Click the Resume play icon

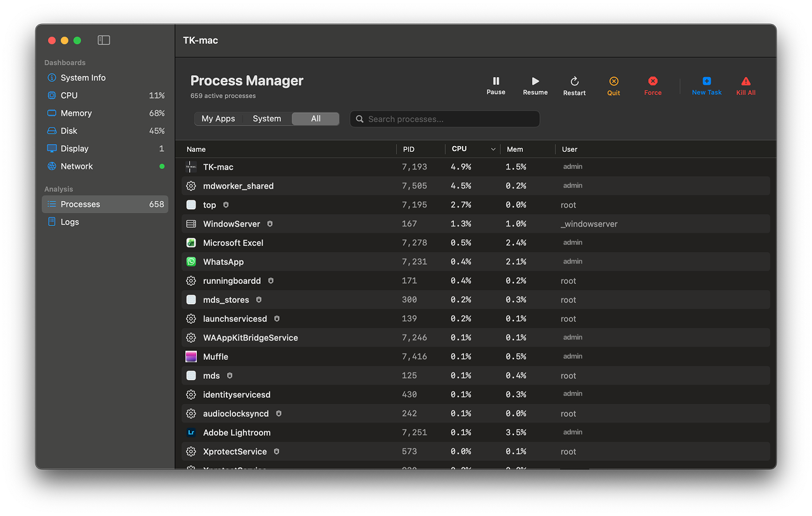[x=535, y=82]
